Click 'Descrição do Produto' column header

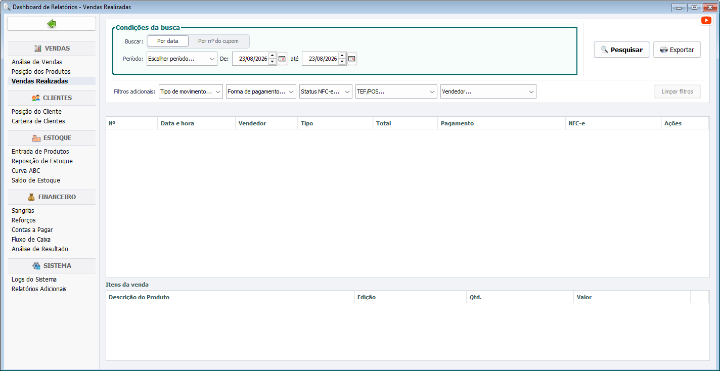[230, 297]
